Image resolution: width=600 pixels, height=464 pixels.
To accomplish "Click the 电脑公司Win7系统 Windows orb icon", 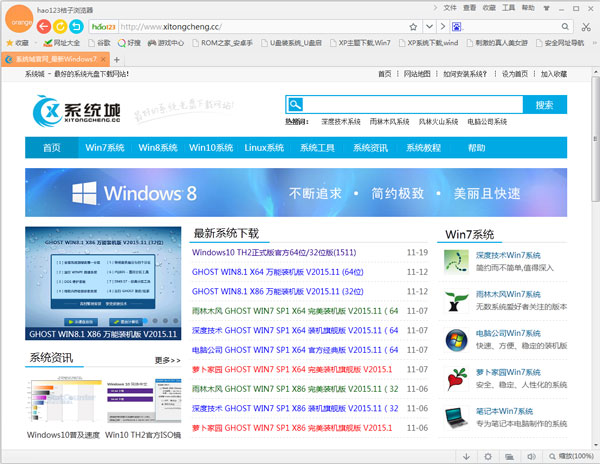I will coord(456,340).
